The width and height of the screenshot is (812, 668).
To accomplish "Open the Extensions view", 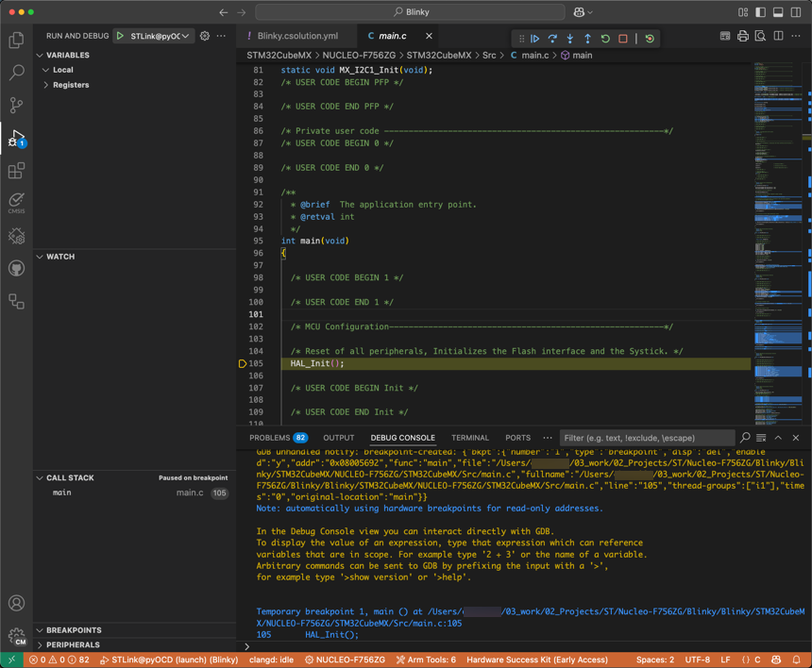I will coord(17,170).
